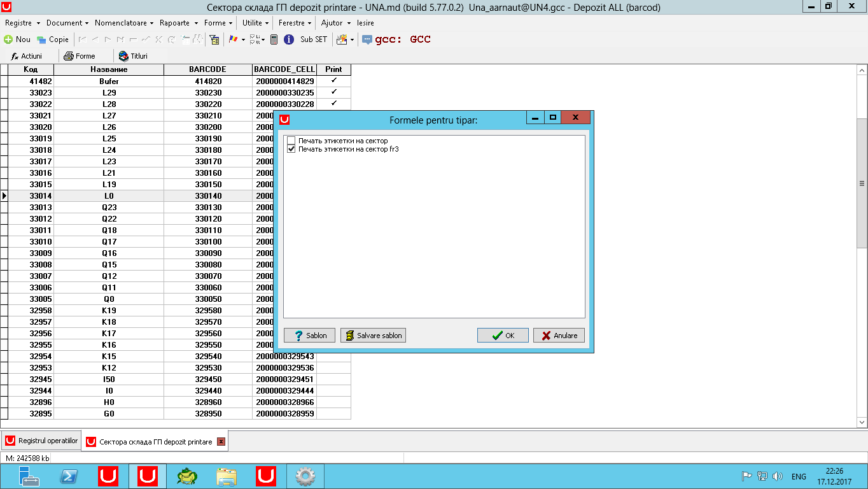Uncheck 'Печать этикетки на сектор fr3' option

click(291, 149)
